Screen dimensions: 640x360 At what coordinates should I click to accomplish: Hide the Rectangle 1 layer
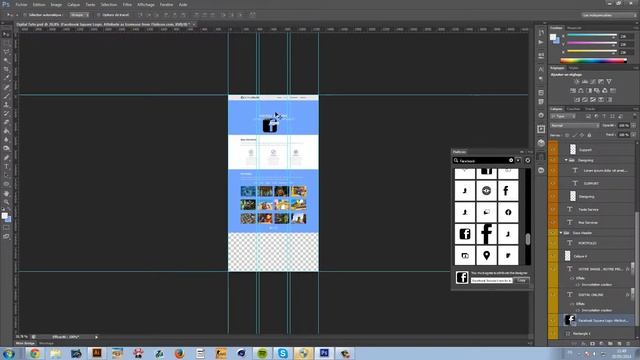pos(553,333)
